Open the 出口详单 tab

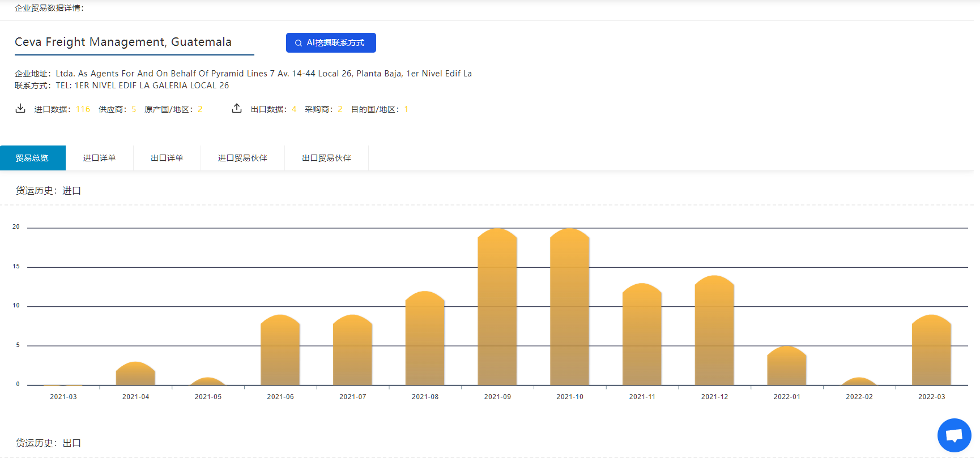tap(167, 158)
